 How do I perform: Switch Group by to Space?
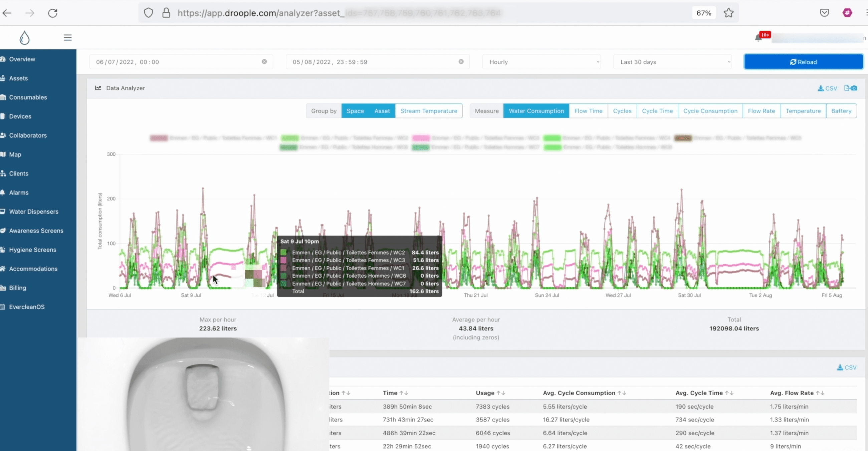coord(355,111)
